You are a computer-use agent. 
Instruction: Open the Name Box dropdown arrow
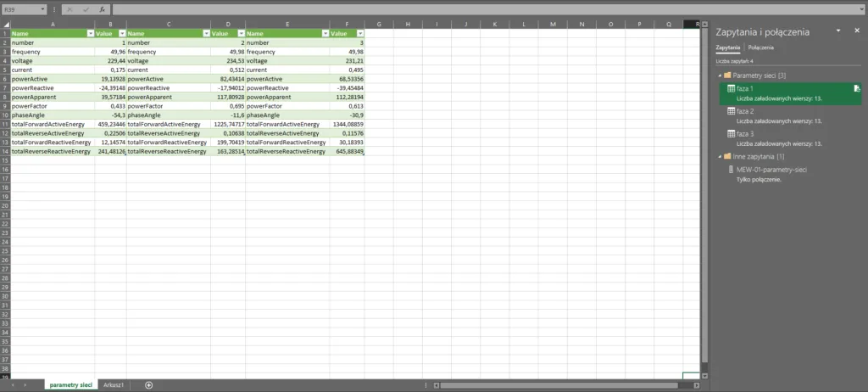pyautogui.click(x=42, y=10)
